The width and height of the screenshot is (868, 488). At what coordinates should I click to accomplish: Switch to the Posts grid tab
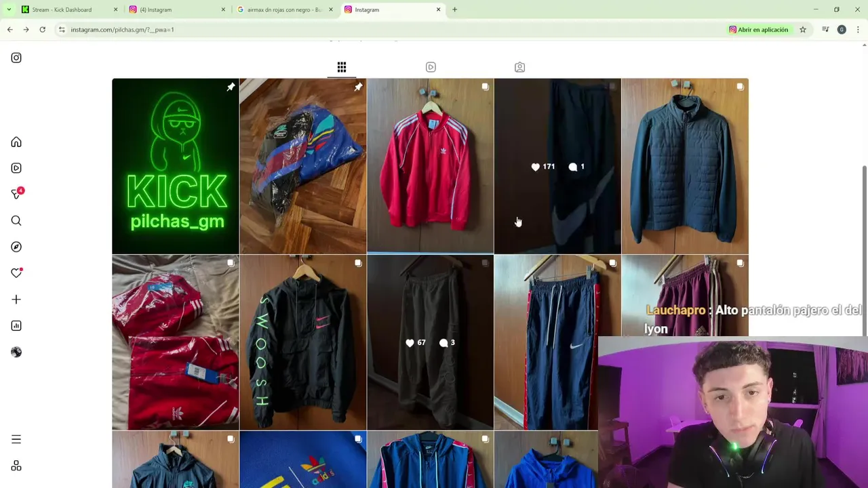tap(342, 67)
